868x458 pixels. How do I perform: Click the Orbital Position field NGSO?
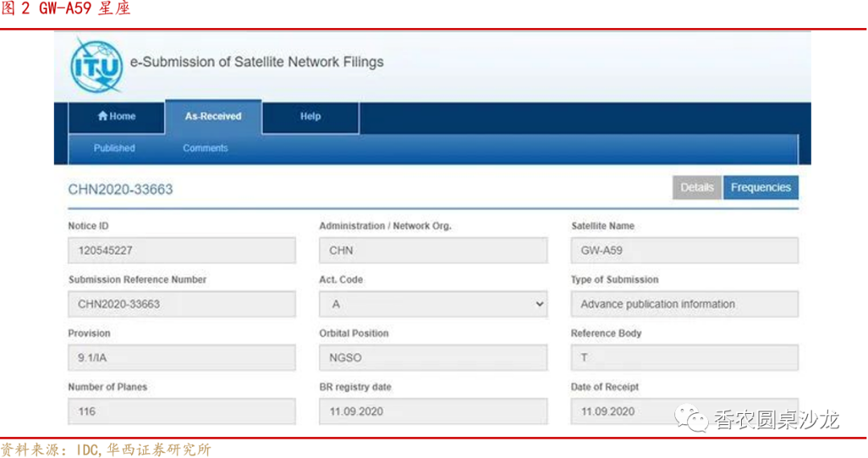[433, 358]
